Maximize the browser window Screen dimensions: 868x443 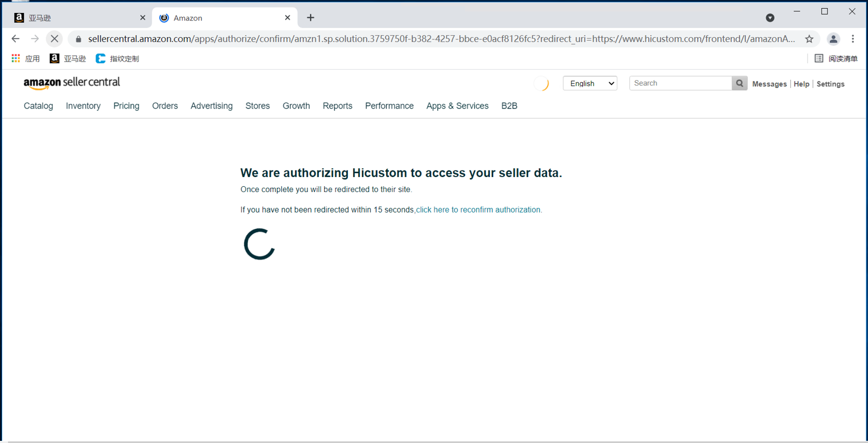[x=824, y=11]
